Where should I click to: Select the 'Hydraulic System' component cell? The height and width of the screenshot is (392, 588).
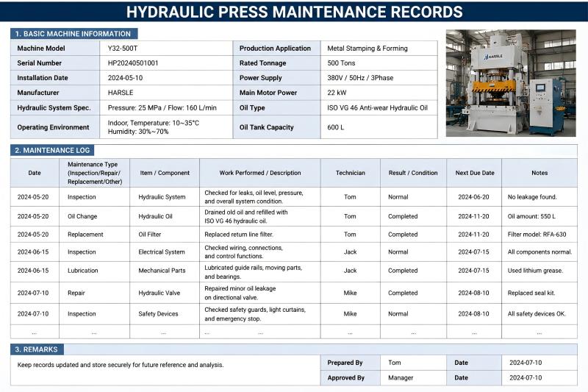165,197
